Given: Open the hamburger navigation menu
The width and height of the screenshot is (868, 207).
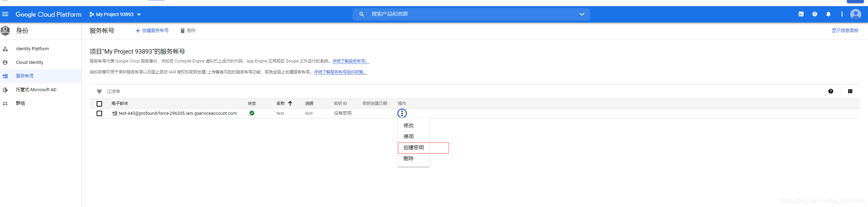Looking at the screenshot, I should pyautogui.click(x=5, y=14).
